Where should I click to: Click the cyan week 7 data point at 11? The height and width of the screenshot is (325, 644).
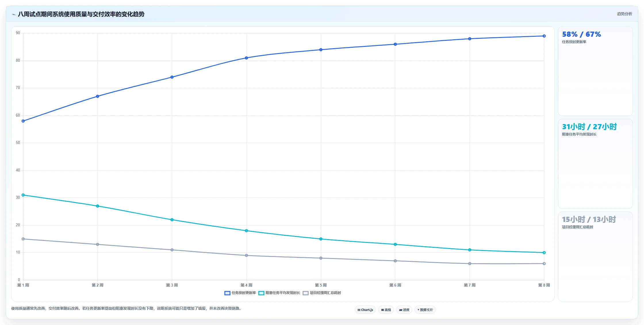point(470,250)
